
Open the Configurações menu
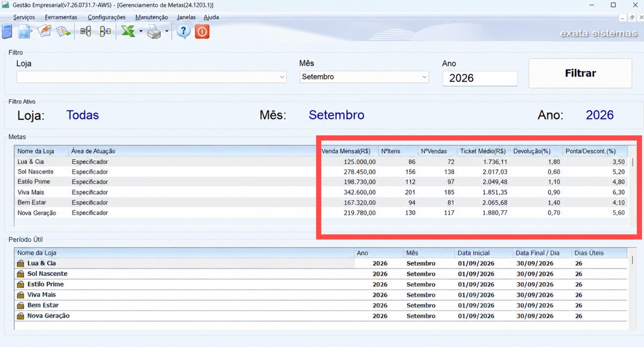(x=107, y=17)
